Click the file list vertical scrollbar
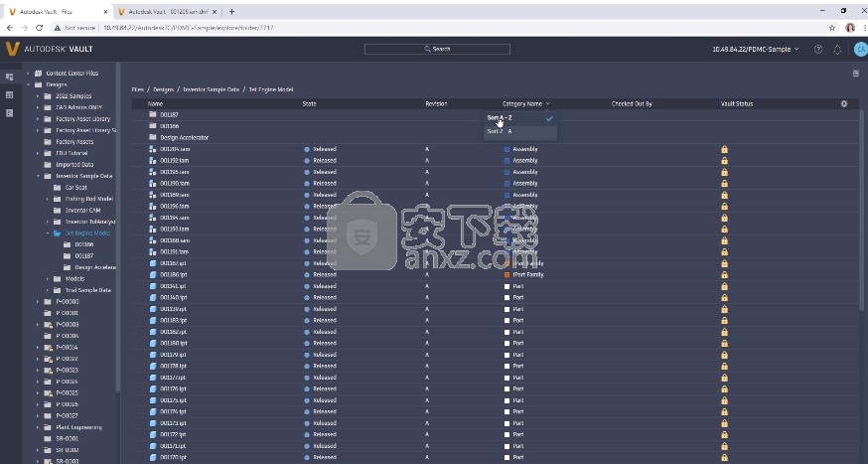Image resolution: width=868 pixels, height=464 pixels. point(862,211)
